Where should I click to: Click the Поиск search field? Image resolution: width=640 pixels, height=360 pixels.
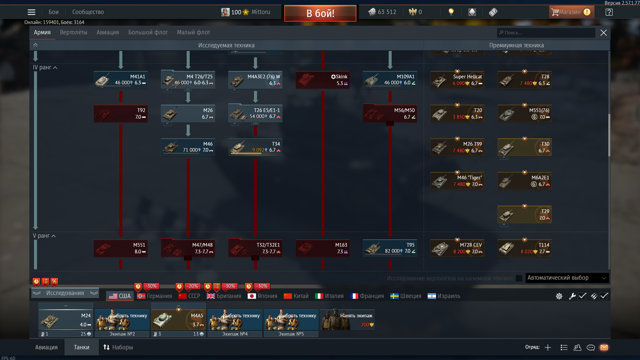[x=545, y=33]
